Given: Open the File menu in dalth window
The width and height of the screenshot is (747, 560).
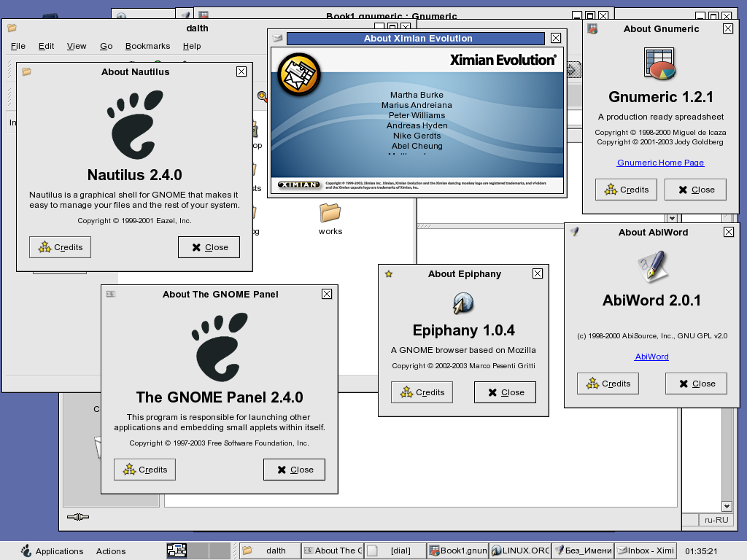Looking at the screenshot, I should pyautogui.click(x=18, y=46).
